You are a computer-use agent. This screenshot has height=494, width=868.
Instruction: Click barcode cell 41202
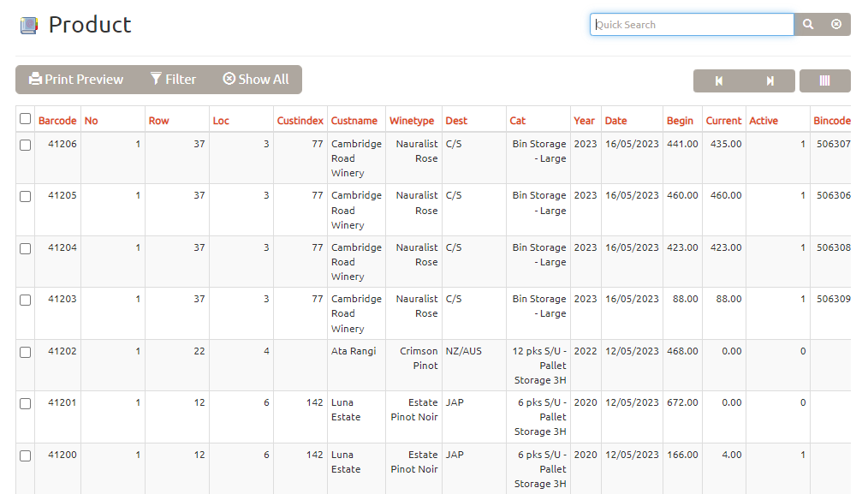[62, 351]
